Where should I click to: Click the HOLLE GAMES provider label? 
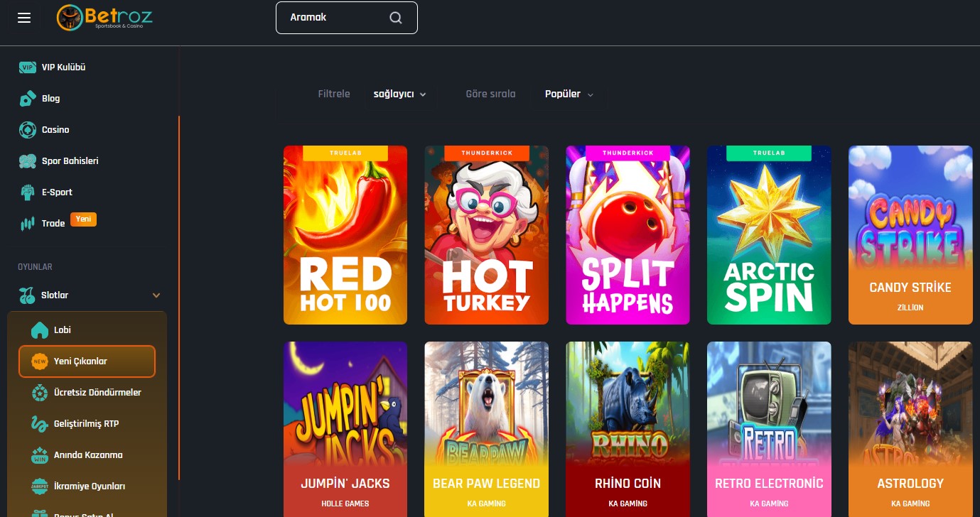point(345,504)
